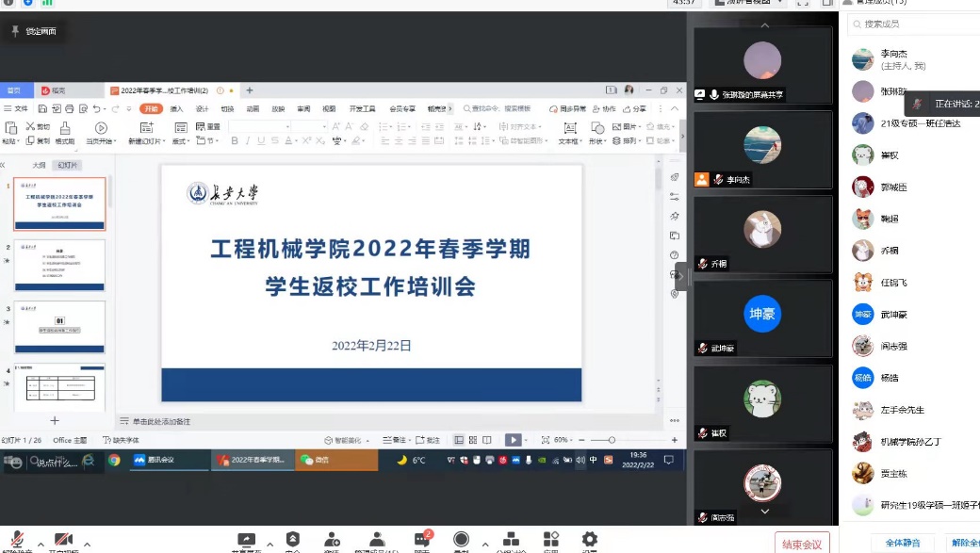Viewport: 980px width, 553px height.
Task: Open the 插入 ribbon tab
Action: [x=176, y=108]
